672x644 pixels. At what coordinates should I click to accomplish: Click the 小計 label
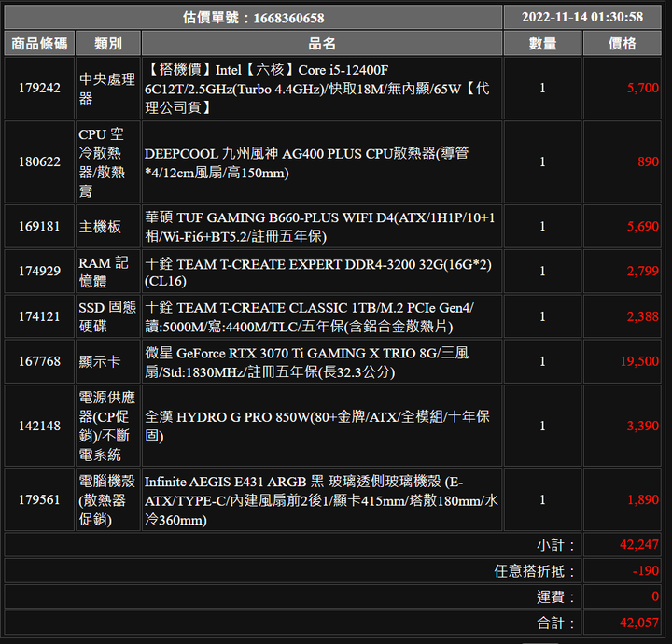tap(555, 545)
